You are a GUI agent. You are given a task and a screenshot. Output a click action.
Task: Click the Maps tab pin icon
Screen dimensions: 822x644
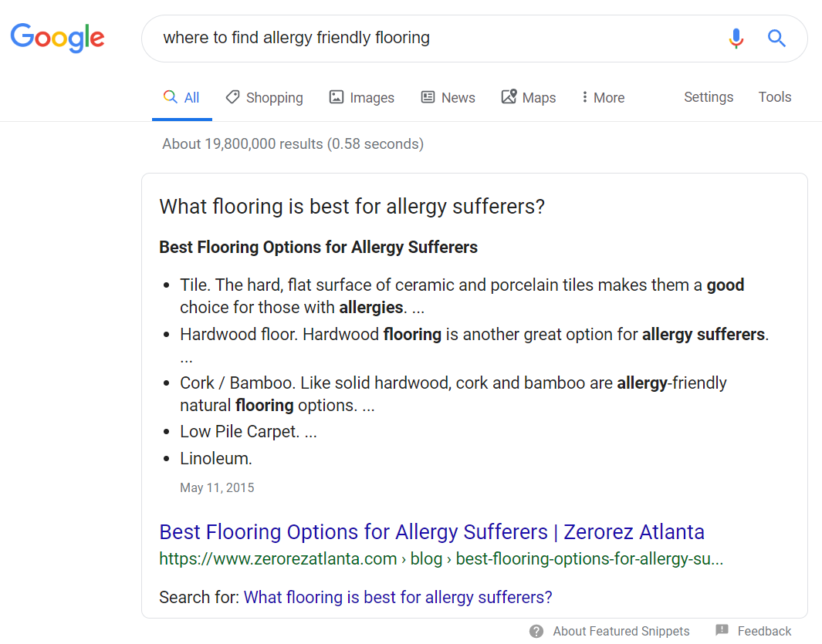(x=509, y=97)
